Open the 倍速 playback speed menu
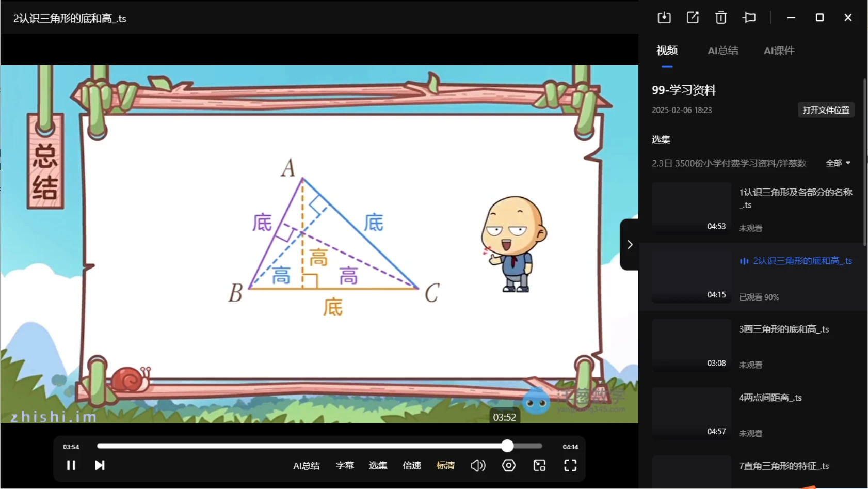Screen dimensions: 868x489 (x=412, y=465)
